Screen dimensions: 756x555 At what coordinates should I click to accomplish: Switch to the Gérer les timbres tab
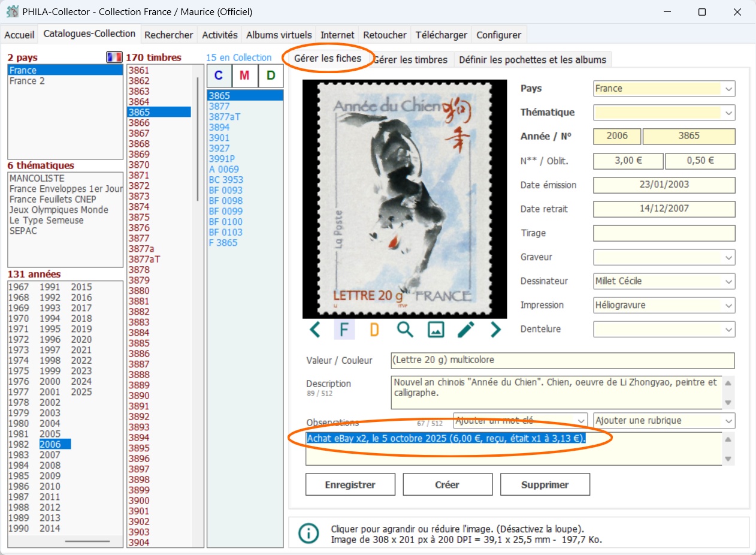click(x=412, y=59)
